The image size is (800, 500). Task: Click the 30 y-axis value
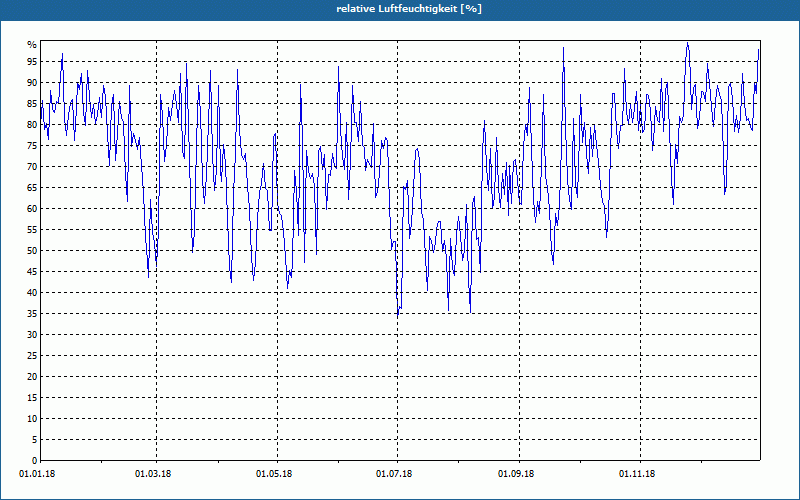32,335
